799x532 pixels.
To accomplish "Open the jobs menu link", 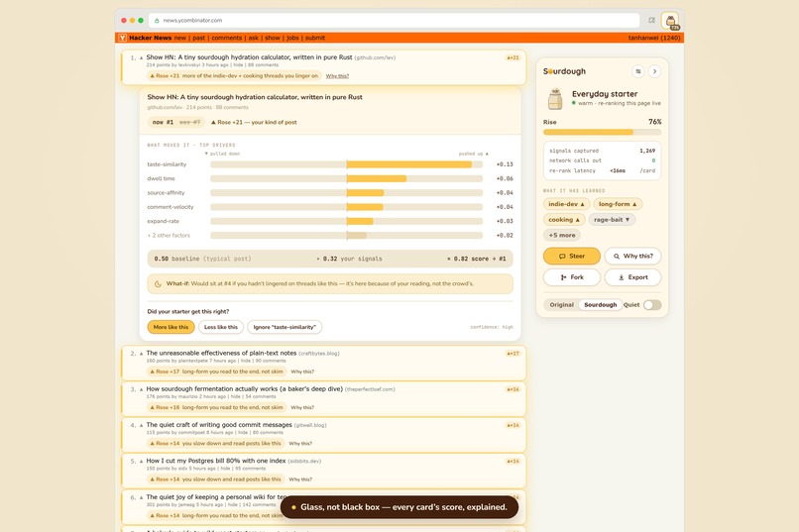I will 292,38.
